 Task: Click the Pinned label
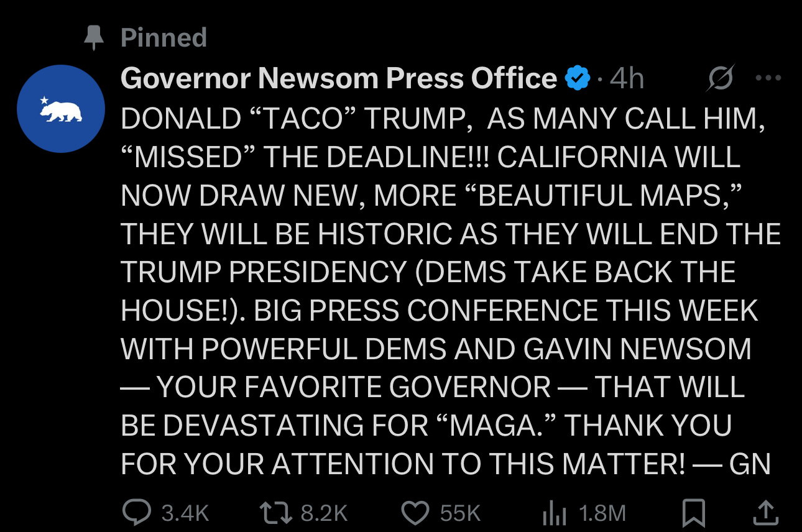(164, 38)
